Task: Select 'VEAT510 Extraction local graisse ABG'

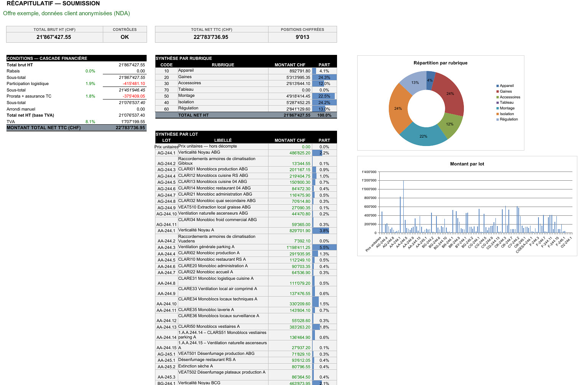Action: (215, 207)
